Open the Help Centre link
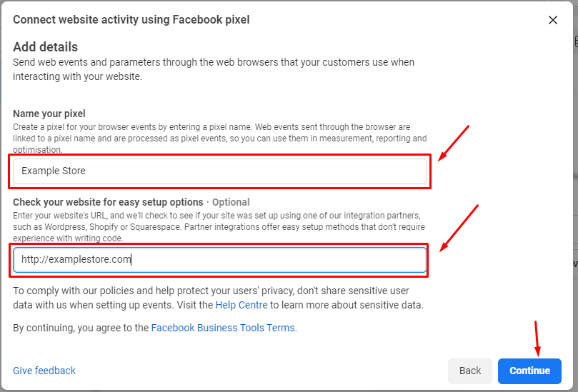Viewport: 578px width, 392px height. click(241, 305)
